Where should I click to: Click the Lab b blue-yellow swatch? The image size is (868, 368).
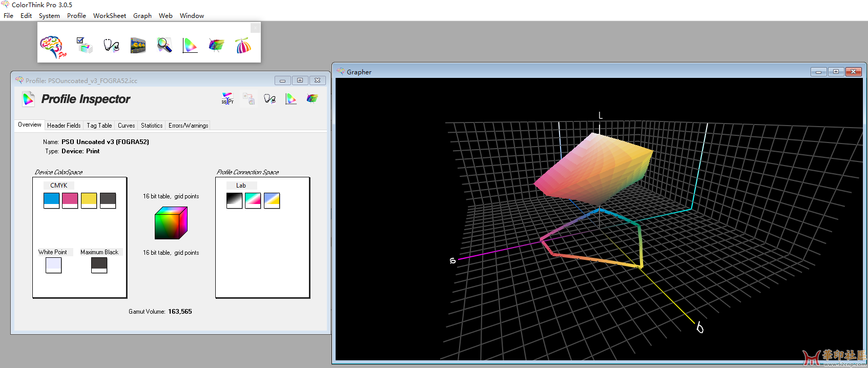click(272, 200)
